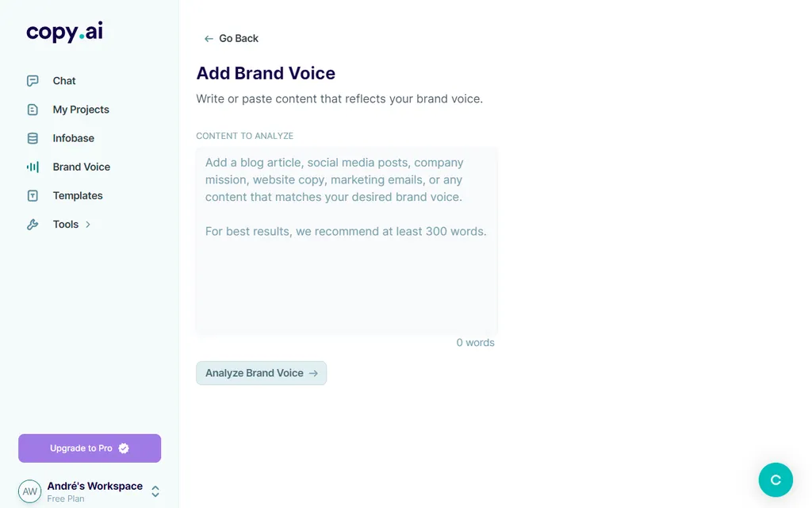This screenshot has height=508, width=812.
Task: Click inside the content to analyze field
Action: click(x=347, y=238)
